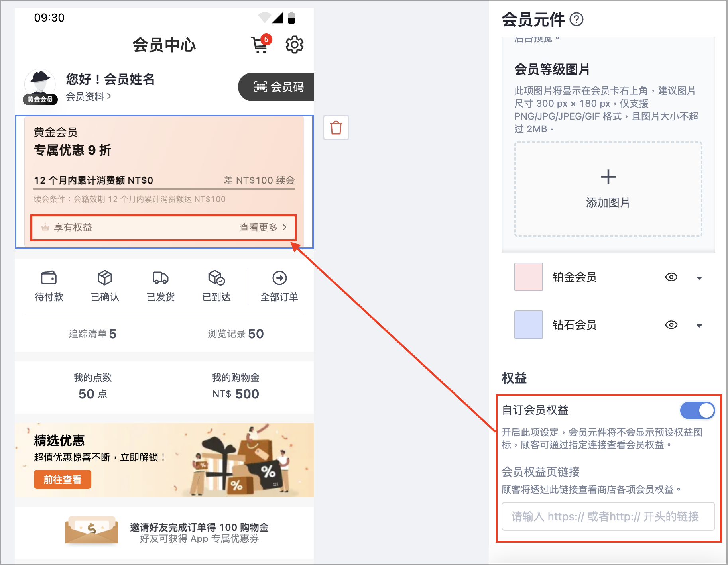
Task: Toggle visibility of 铂金会员 tier
Action: tap(671, 277)
